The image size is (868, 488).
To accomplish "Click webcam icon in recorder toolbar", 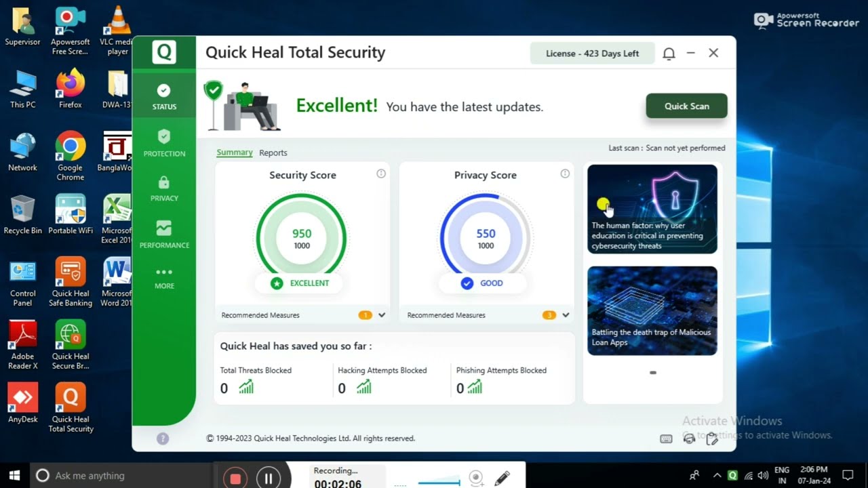I will click(477, 479).
